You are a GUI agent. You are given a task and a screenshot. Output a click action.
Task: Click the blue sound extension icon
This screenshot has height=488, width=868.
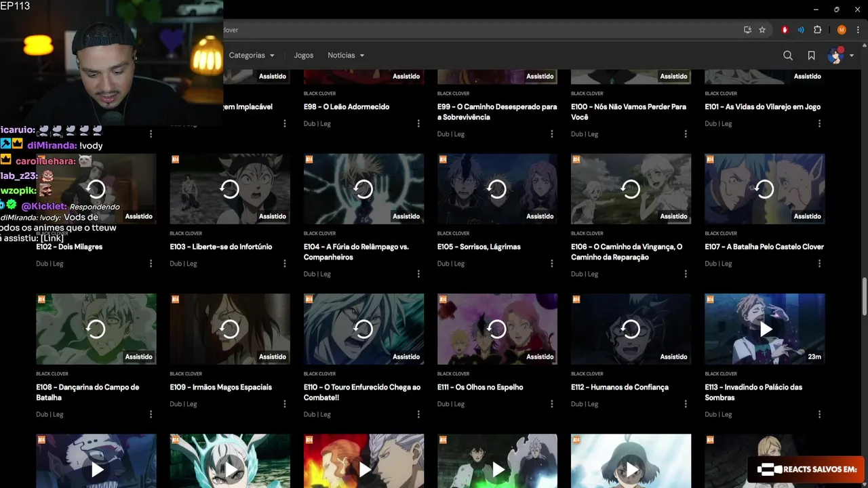tap(801, 30)
